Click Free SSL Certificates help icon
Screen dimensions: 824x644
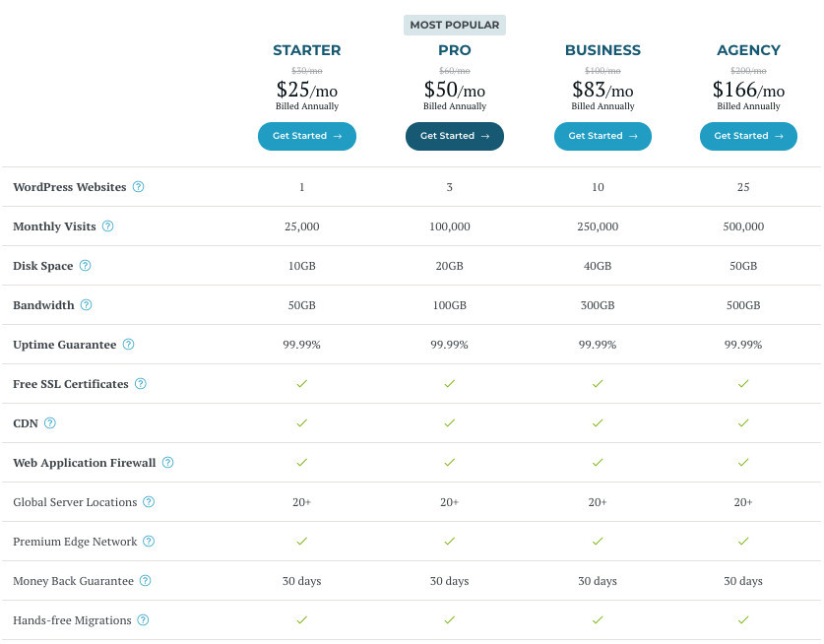coord(141,384)
